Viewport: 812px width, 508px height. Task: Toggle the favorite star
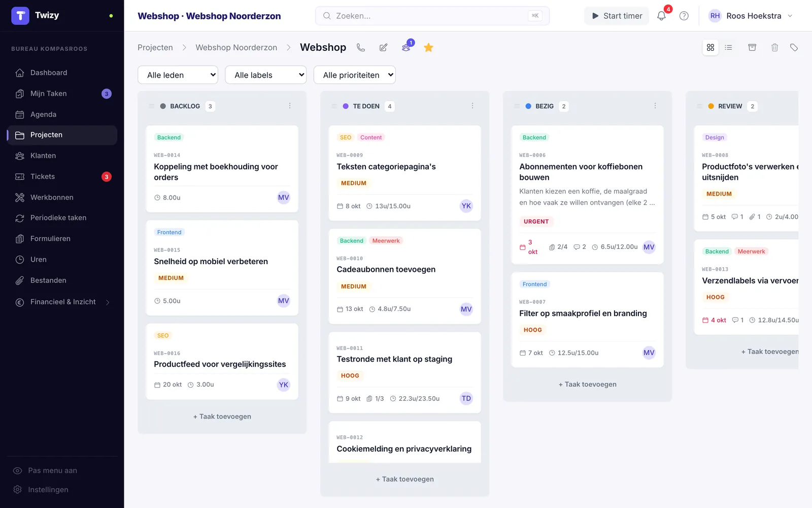(428, 47)
